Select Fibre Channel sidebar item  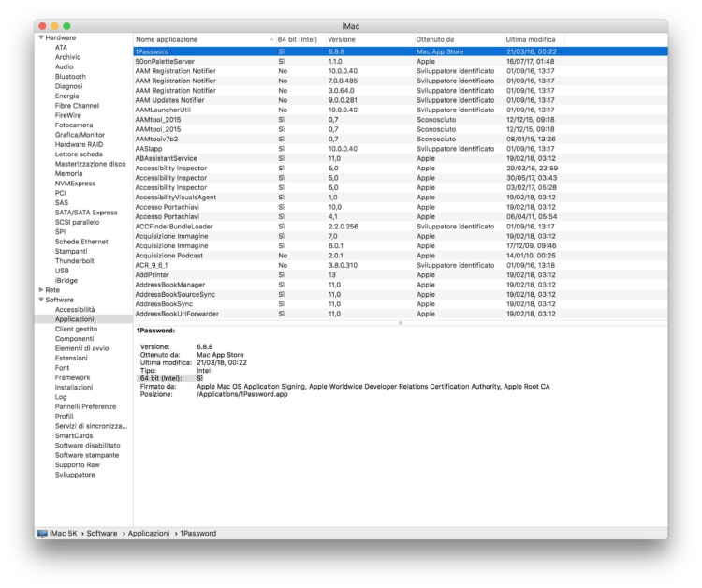coord(77,106)
